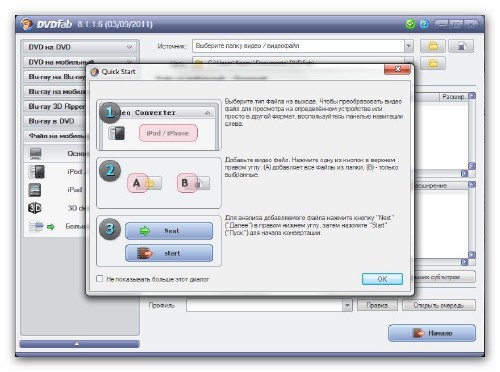The height and width of the screenshot is (372, 500).
Task: Close the Quick Start dialog
Action: pos(397,69)
